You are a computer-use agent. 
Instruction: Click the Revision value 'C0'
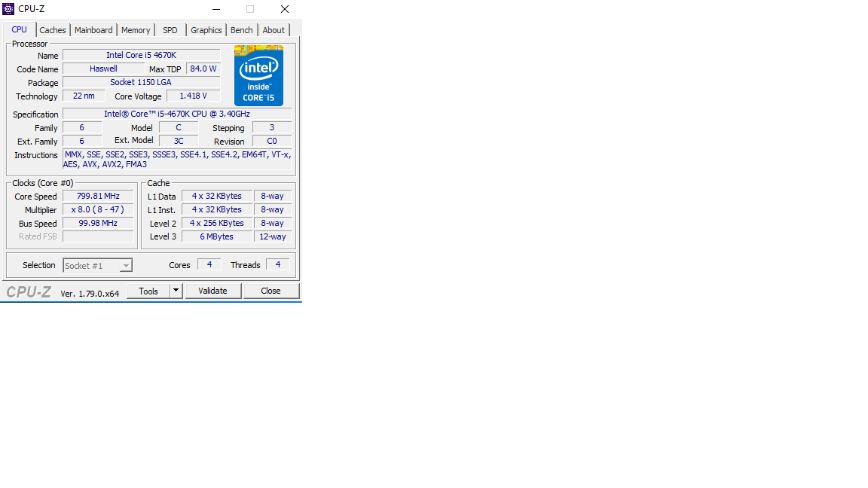click(x=272, y=141)
